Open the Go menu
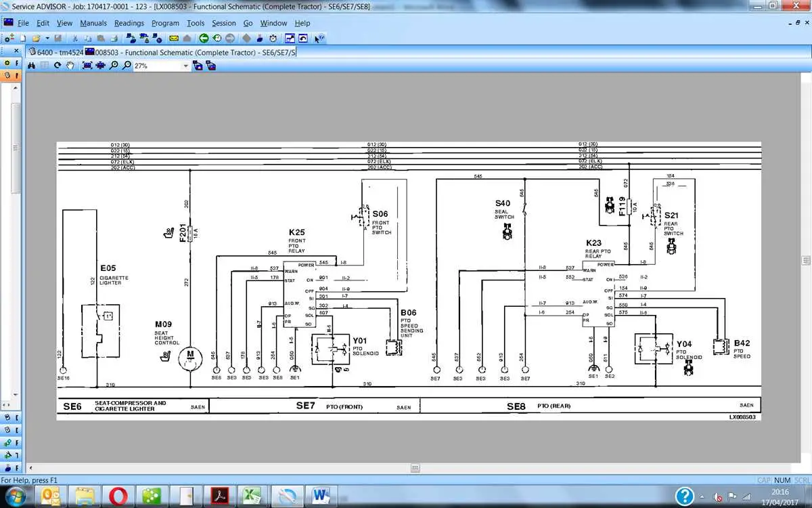Screen dimensions: 812x508 pos(248,23)
